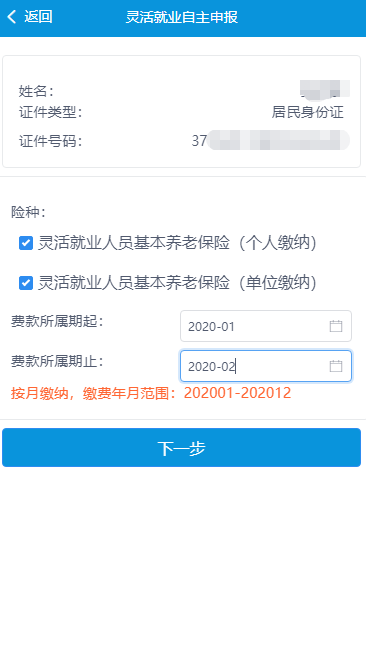The height and width of the screenshot is (656, 366).
Task: Click the 险种 section label
Action: 28,212
